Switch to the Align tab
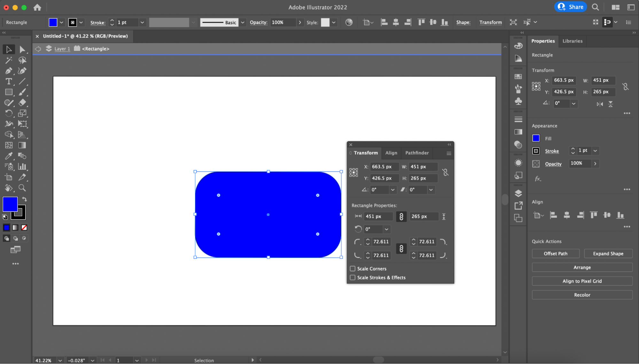639x364 pixels. tap(391, 152)
